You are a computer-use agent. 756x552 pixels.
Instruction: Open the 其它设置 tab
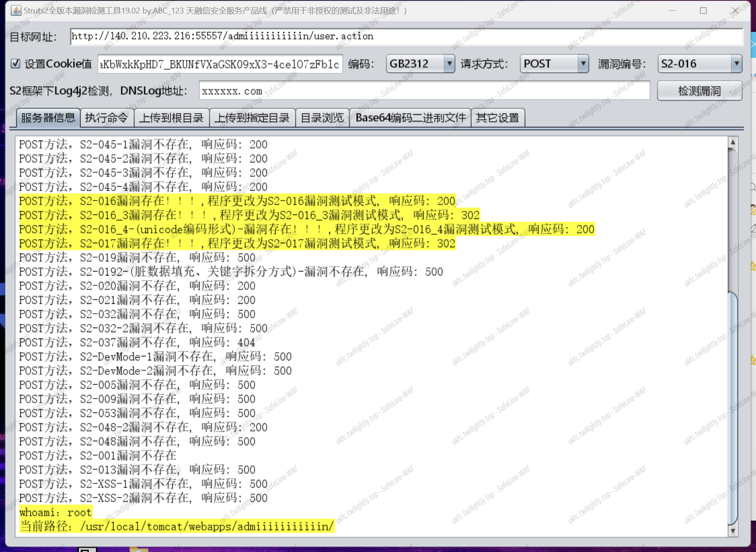[x=497, y=118]
